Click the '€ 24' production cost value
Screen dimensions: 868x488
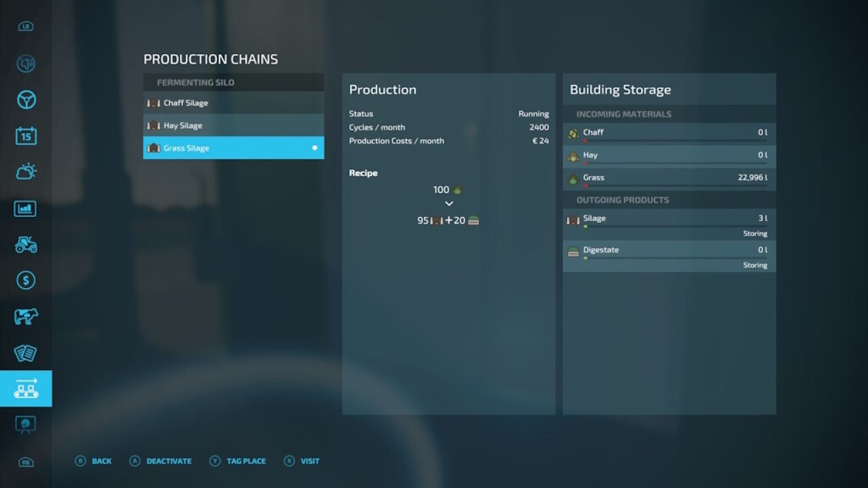[x=540, y=141]
